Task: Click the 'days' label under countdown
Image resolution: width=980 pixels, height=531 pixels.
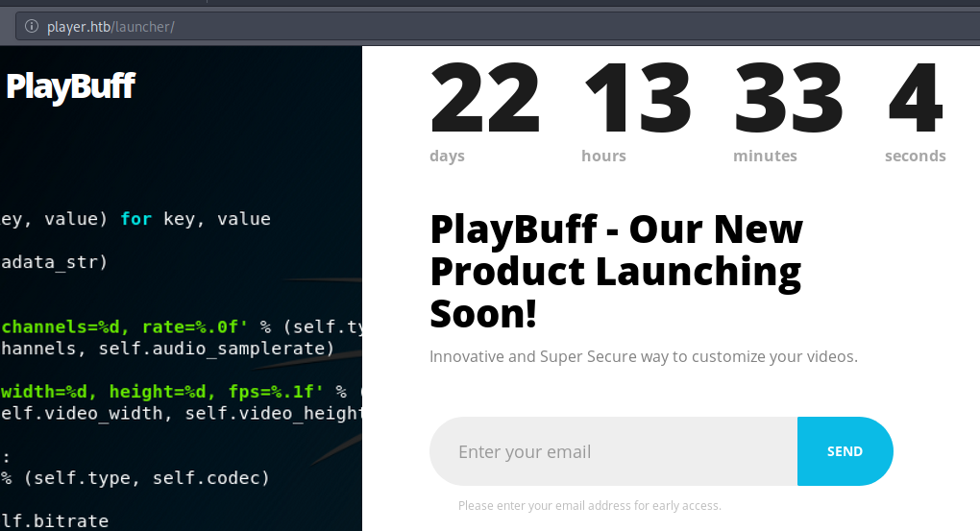Action: (447, 157)
